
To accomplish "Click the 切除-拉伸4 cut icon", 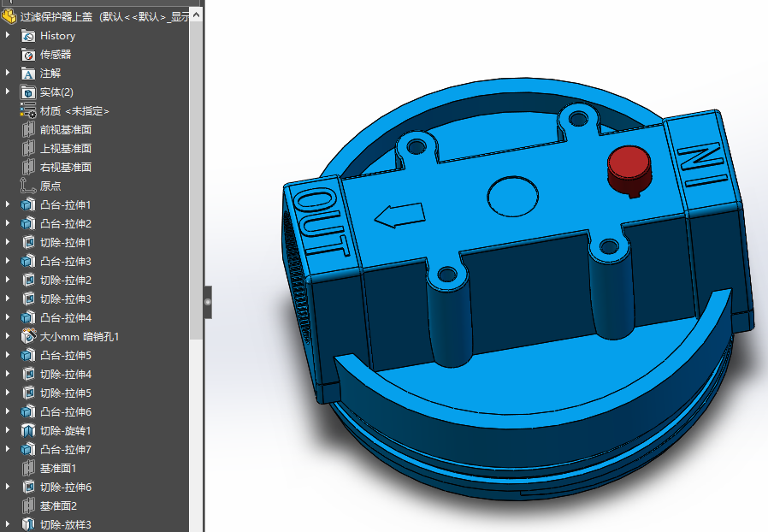I will pos(28,375).
